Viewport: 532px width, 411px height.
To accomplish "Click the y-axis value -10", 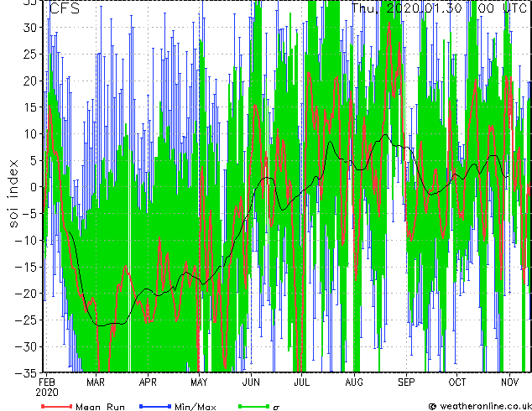I will point(26,240).
